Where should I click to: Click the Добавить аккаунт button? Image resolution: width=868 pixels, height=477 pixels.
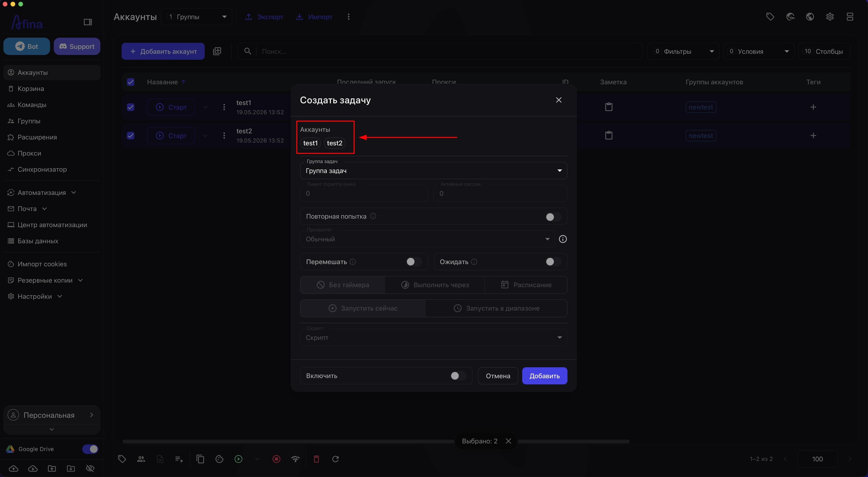tap(163, 51)
